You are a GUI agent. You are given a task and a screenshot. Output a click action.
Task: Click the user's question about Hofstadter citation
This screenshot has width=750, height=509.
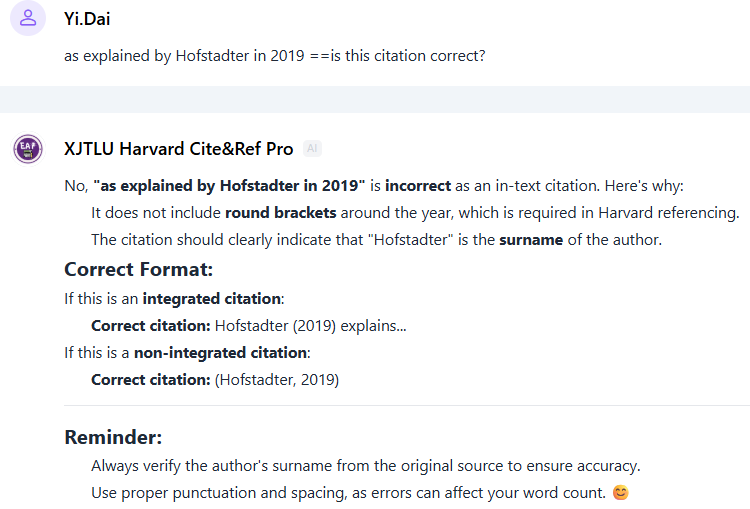(275, 56)
